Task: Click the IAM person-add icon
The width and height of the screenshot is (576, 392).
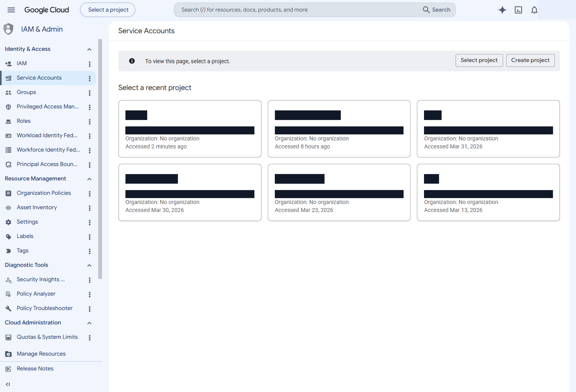Action: click(8, 64)
